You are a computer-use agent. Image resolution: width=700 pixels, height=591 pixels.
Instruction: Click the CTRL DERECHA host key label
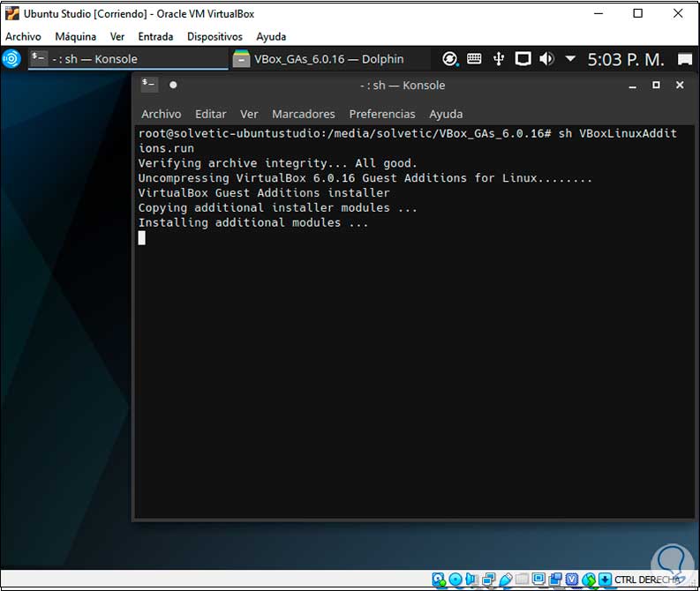647,580
